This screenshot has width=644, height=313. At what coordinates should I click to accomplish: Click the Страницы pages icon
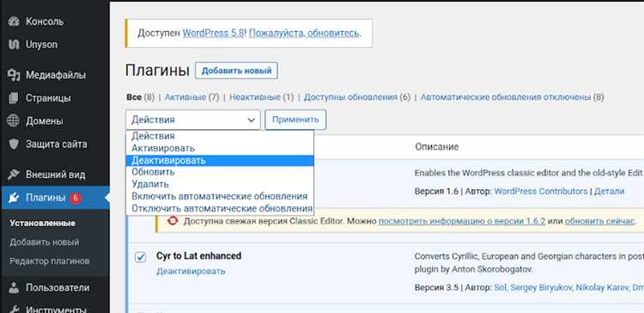click(14, 98)
